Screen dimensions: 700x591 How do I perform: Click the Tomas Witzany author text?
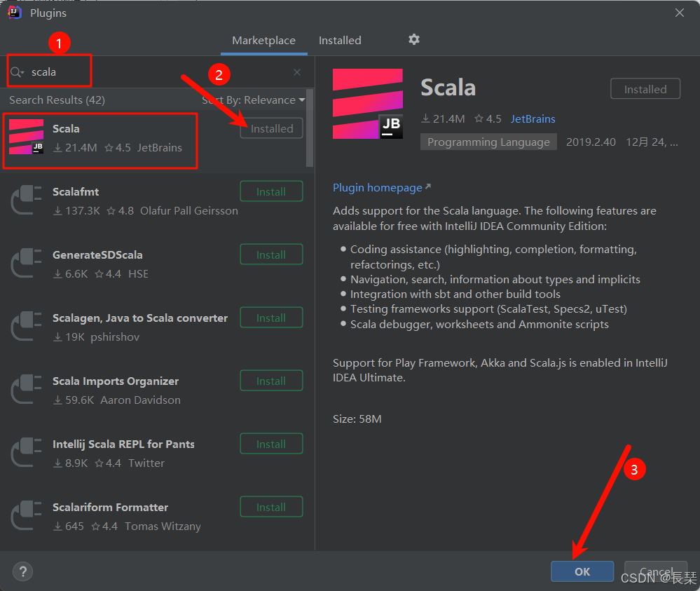pyautogui.click(x=163, y=527)
